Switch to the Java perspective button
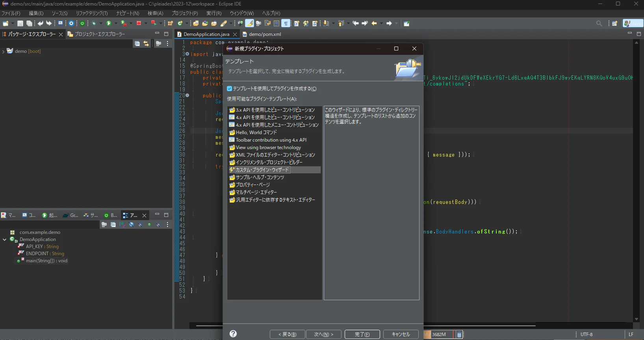 633,24
